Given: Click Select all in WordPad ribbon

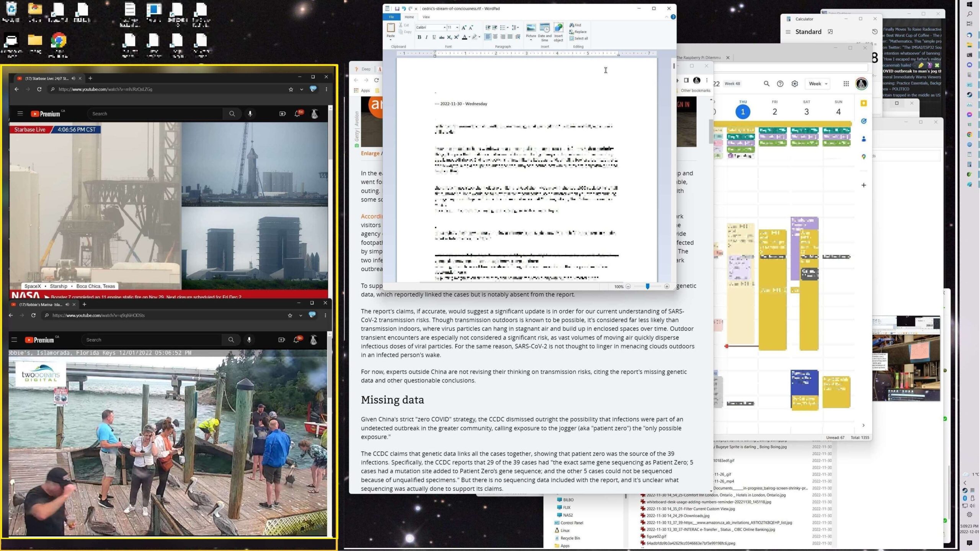Looking at the screenshot, I should point(578,38).
